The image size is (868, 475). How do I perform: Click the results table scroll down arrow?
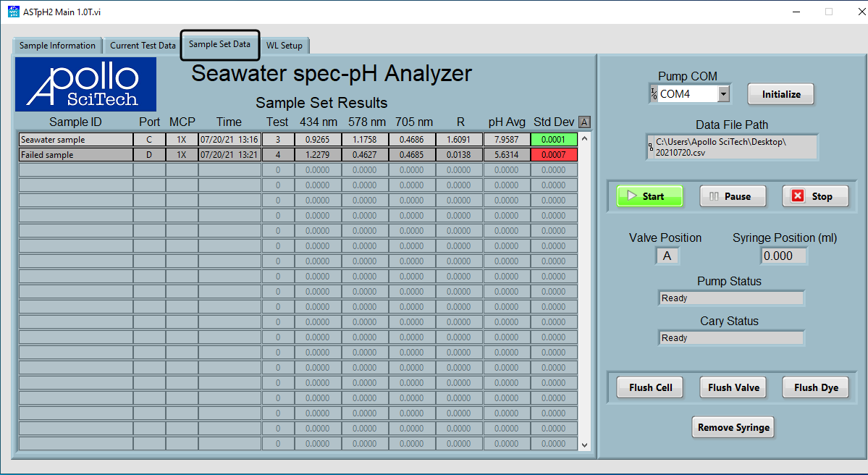coord(585,445)
